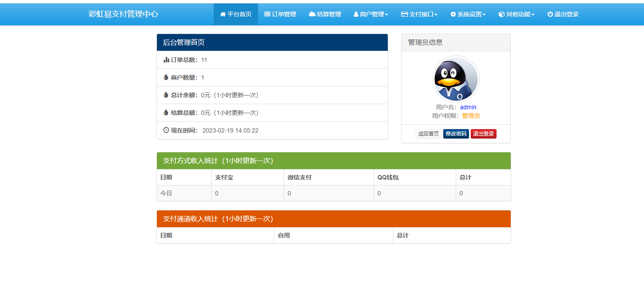644x287 pixels.
Task: Click the credit card icon beside 支付接口
Action: (404, 14)
